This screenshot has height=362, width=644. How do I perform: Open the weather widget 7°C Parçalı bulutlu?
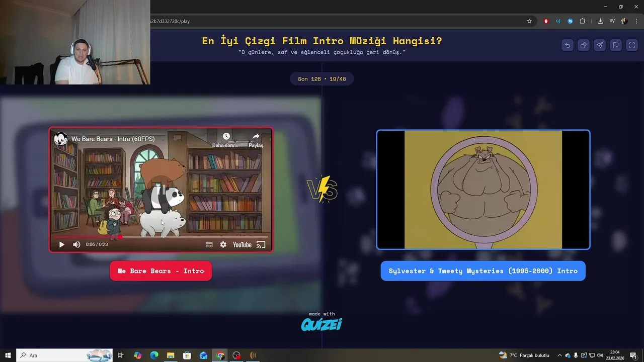tap(524, 355)
